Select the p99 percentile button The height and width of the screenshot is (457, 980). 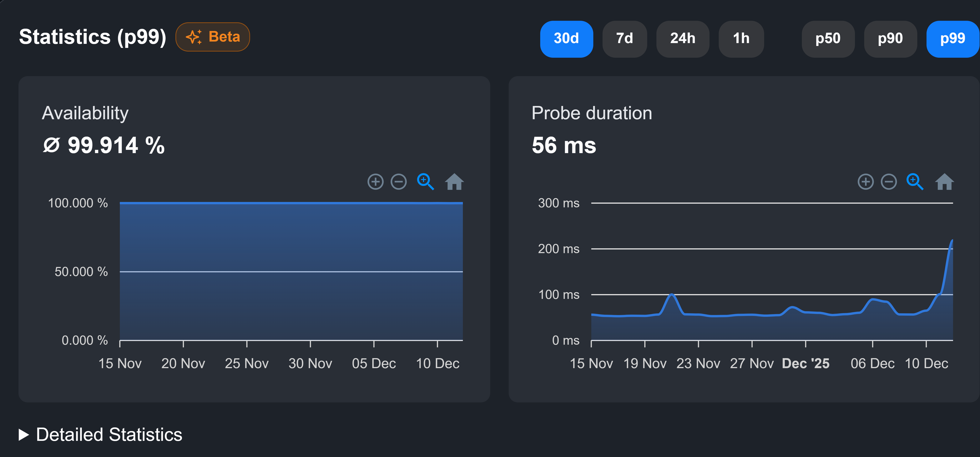click(952, 39)
